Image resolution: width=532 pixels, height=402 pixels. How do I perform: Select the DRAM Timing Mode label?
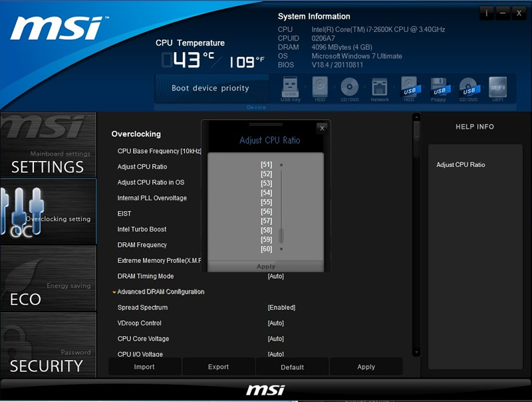tap(146, 276)
